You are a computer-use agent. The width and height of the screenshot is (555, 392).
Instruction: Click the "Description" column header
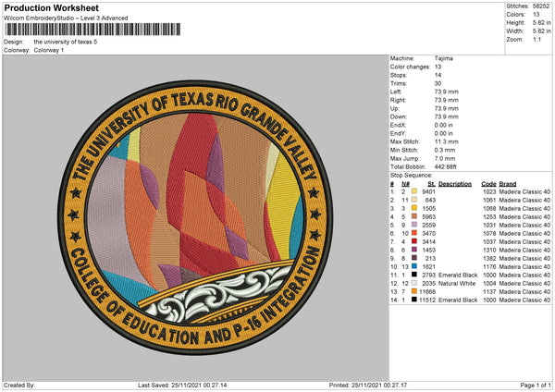point(455,184)
